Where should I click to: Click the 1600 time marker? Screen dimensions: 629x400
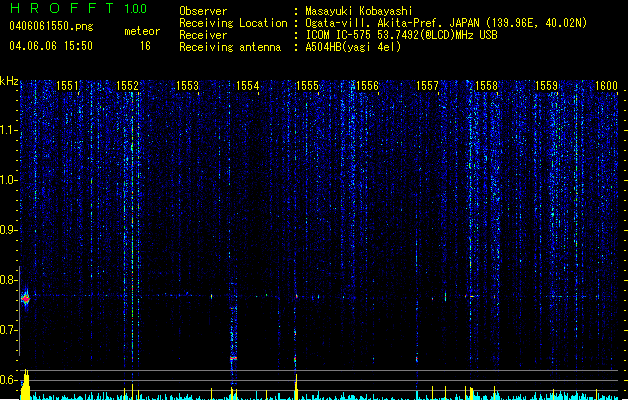(x=606, y=86)
